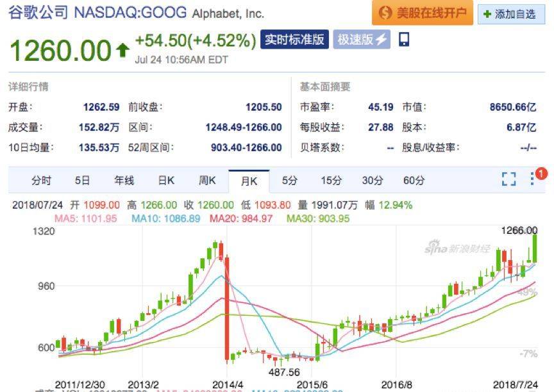Select the 年线 chart tab

(x=124, y=180)
